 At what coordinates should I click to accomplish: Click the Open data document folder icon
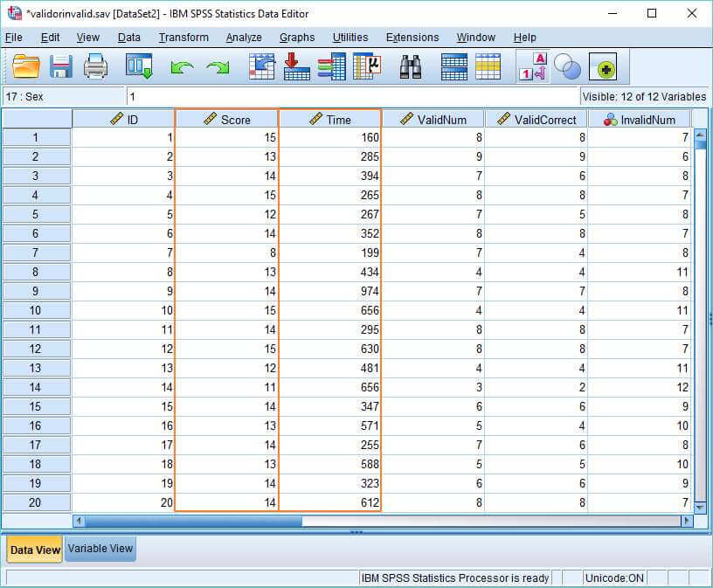click(26, 66)
